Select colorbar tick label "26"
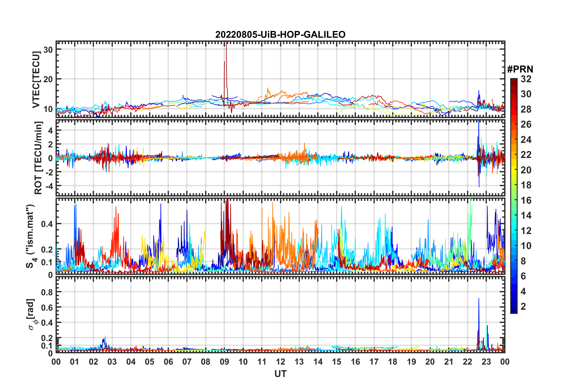 click(x=526, y=124)
